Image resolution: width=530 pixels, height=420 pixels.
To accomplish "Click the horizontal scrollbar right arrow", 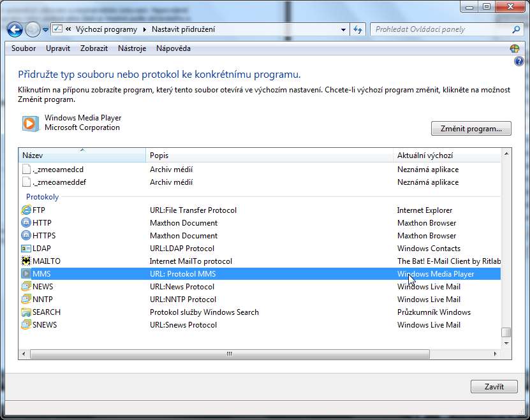I will tap(495, 354).
